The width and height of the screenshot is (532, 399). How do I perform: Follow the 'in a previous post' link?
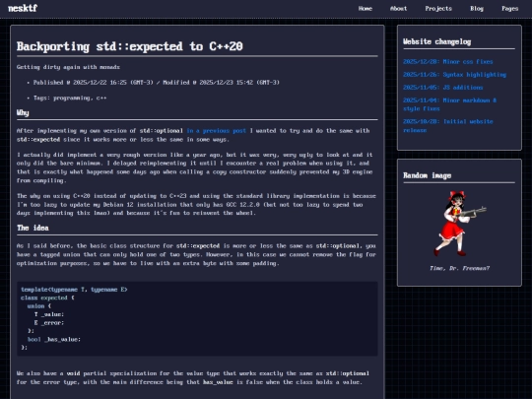pos(216,131)
